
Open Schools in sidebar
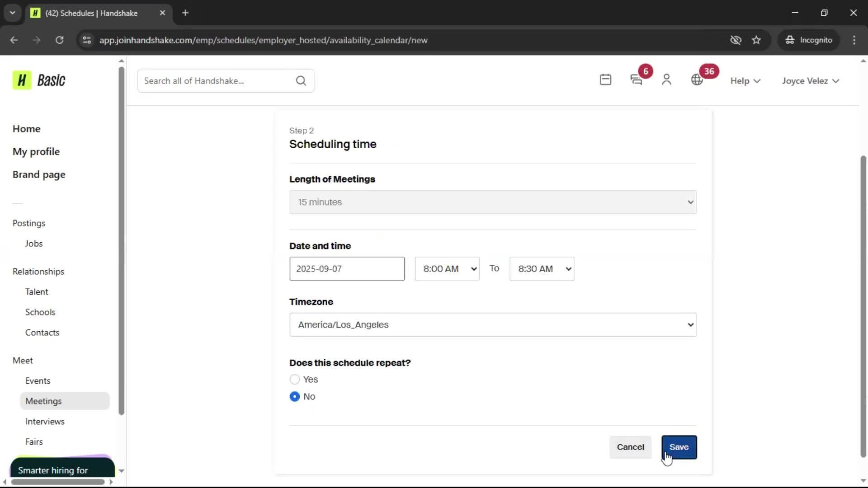[40, 312]
